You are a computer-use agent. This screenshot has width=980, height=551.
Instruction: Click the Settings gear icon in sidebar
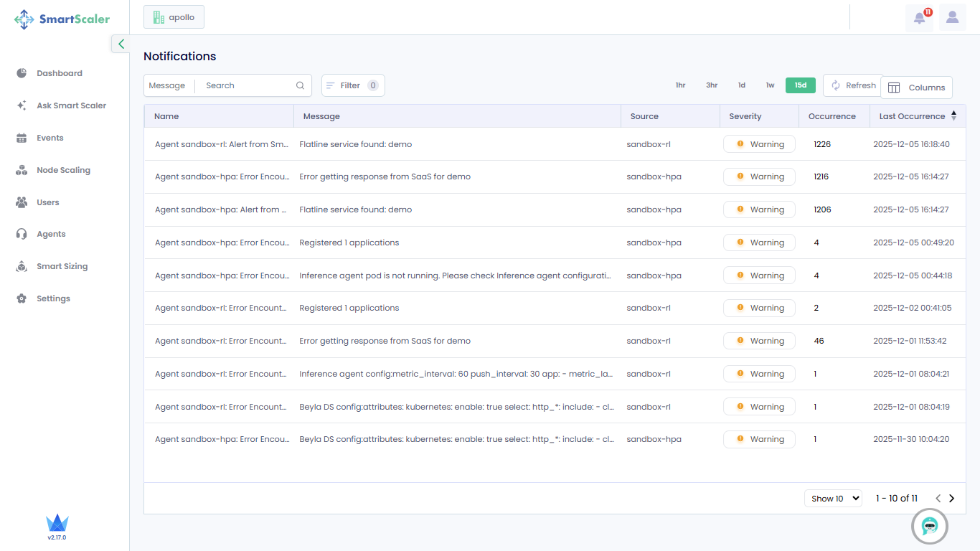(22, 298)
